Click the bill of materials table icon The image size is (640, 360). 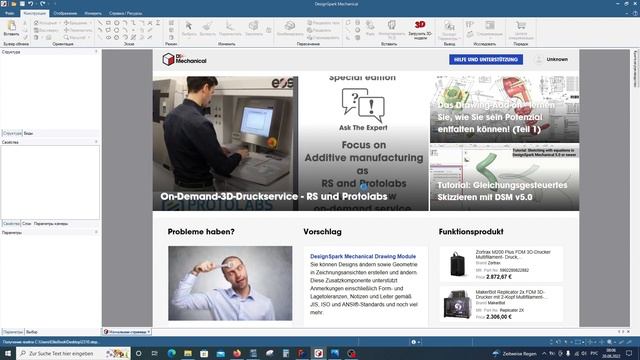click(489, 25)
